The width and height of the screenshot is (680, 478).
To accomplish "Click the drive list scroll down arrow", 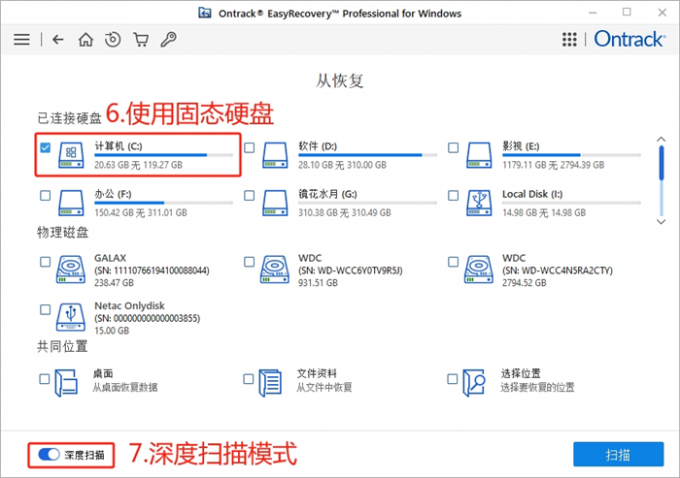I will pyautogui.click(x=661, y=222).
